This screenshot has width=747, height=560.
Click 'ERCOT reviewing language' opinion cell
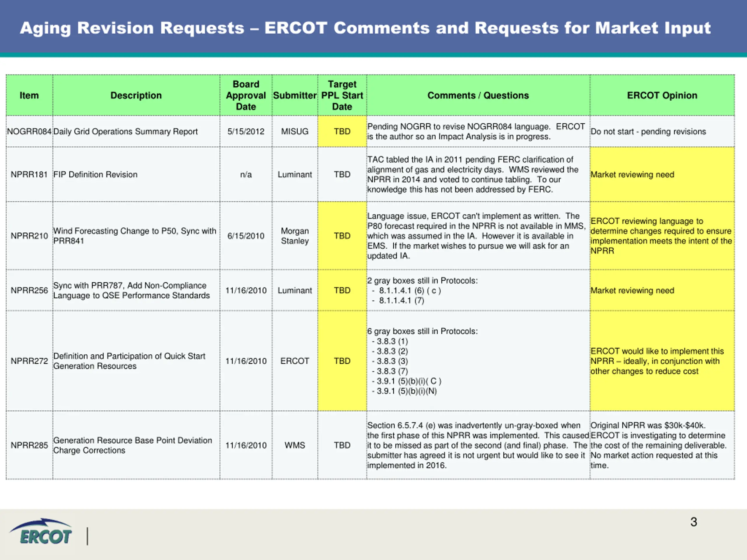662,236
